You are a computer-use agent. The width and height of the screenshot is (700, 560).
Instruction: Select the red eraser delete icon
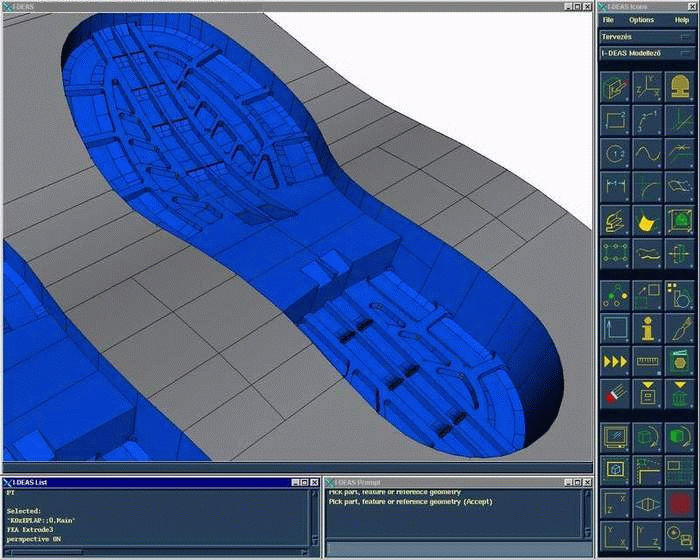coord(615,395)
